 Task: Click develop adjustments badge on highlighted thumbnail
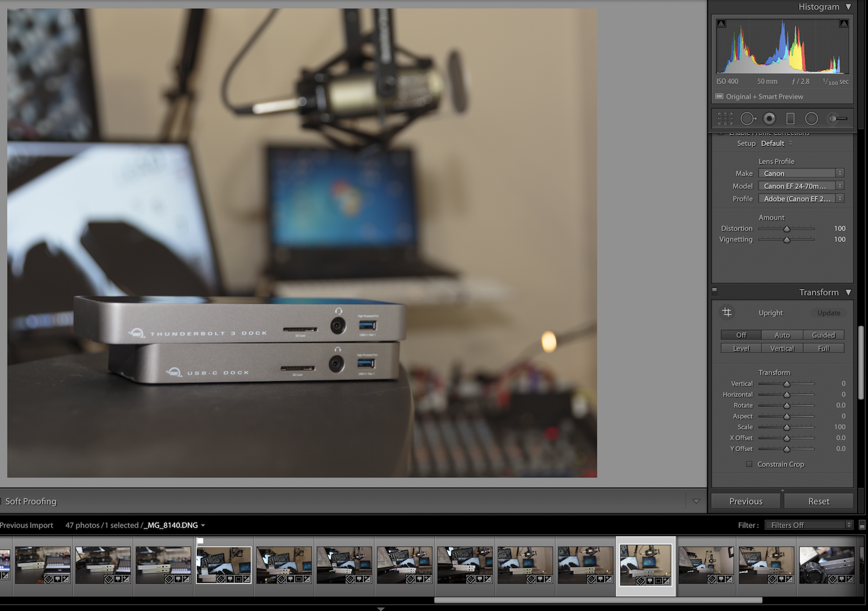coord(667,581)
